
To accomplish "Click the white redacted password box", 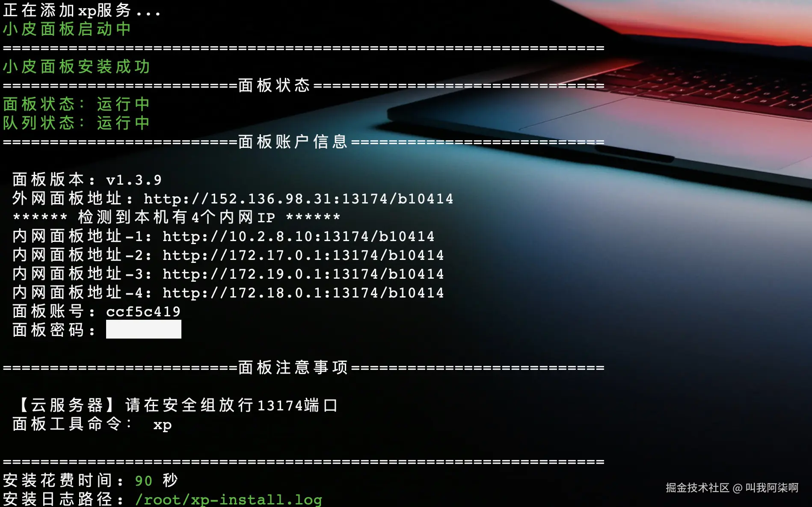I will click(144, 329).
